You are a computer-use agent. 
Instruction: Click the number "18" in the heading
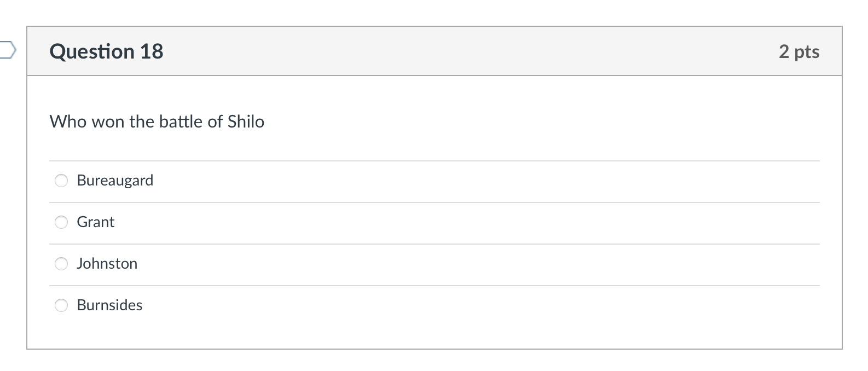152,51
